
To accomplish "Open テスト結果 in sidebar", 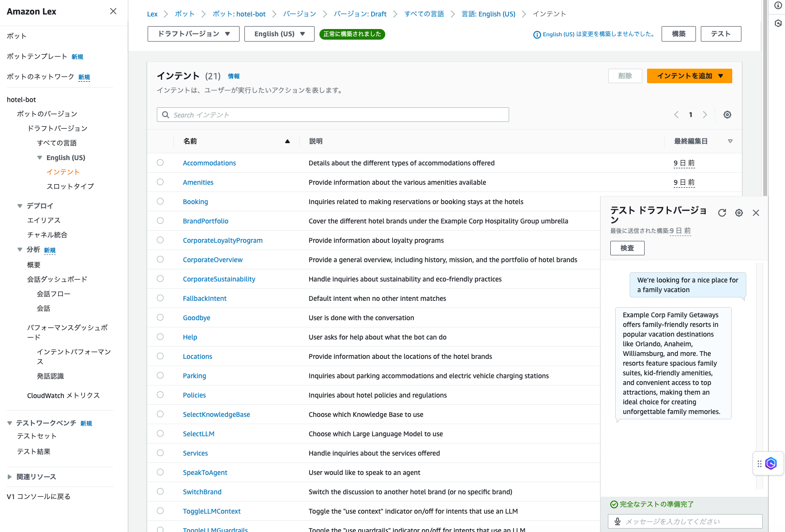I will tap(34, 452).
